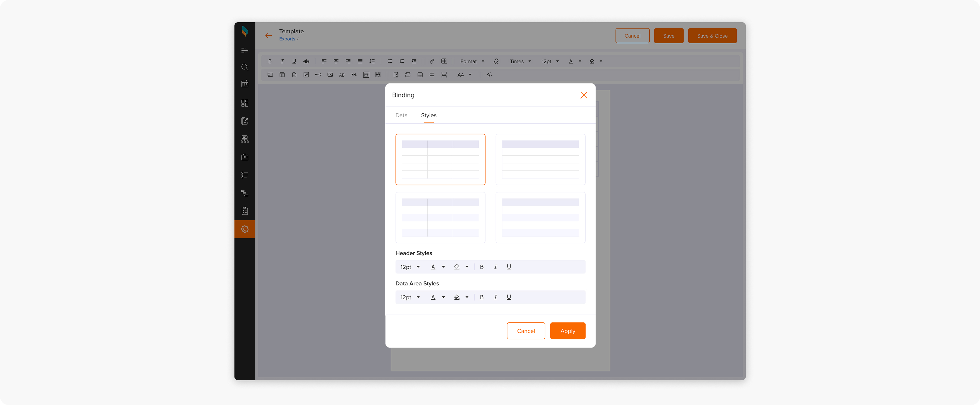980x405 pixels.
Task: Open Gantt timeline icon in sidebar
Action: tap(245, 193)
